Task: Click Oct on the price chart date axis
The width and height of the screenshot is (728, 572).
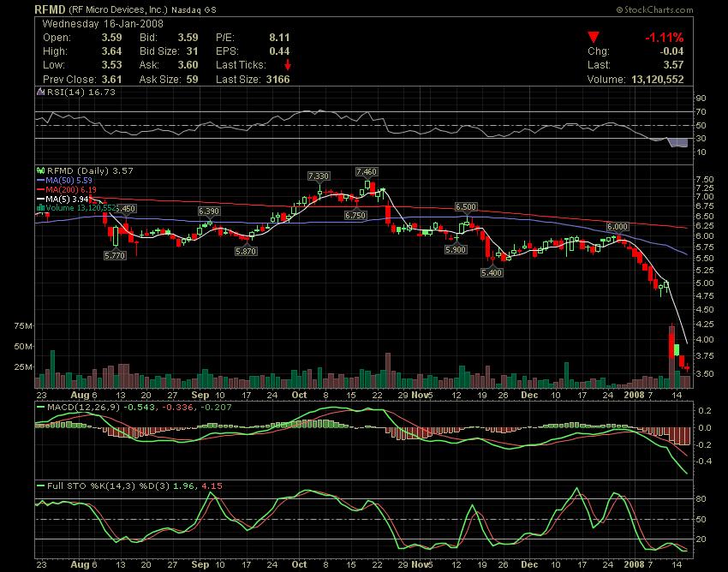Action: tap(299, 395)
